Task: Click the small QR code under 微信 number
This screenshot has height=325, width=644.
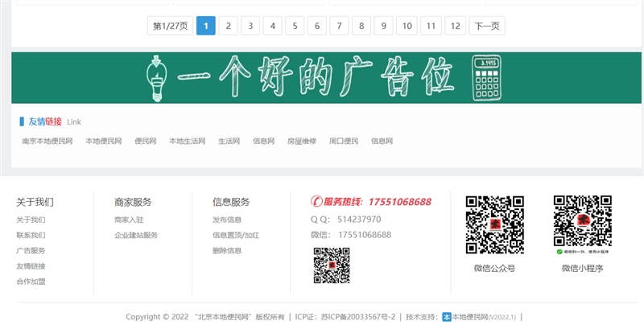Action: tap(332, 265)
